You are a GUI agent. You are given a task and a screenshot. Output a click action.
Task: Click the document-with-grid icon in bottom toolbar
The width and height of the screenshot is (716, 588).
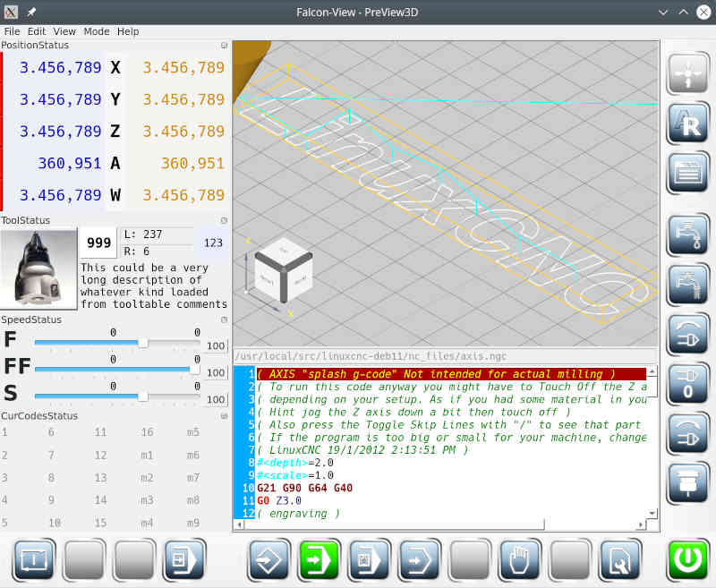(x=370, y=559)
